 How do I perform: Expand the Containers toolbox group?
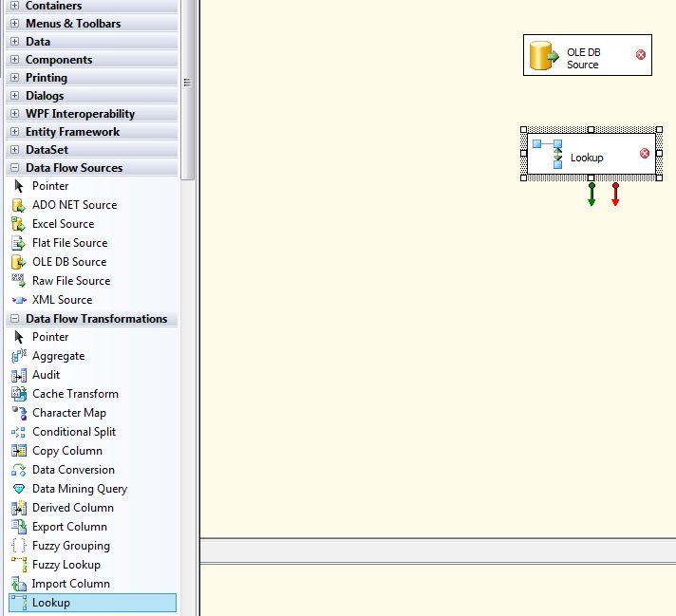(x=14, y=6)
